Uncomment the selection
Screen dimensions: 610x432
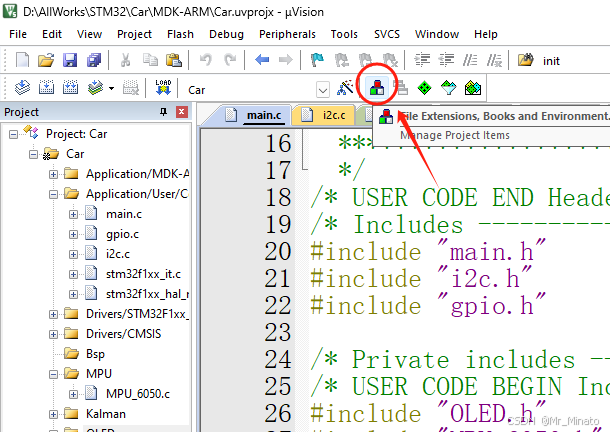494,60
